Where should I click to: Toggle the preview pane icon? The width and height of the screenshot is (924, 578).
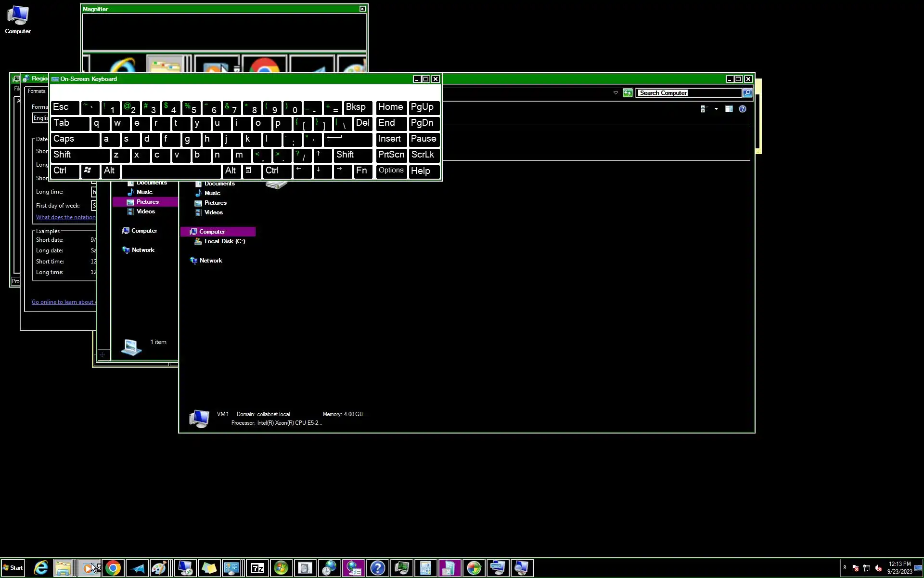tap(729, 109)
